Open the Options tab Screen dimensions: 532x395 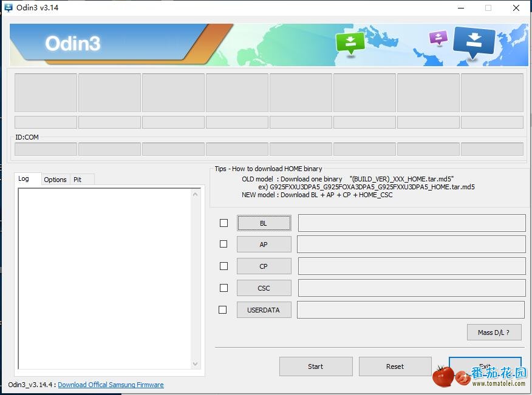tap(55, 180)
